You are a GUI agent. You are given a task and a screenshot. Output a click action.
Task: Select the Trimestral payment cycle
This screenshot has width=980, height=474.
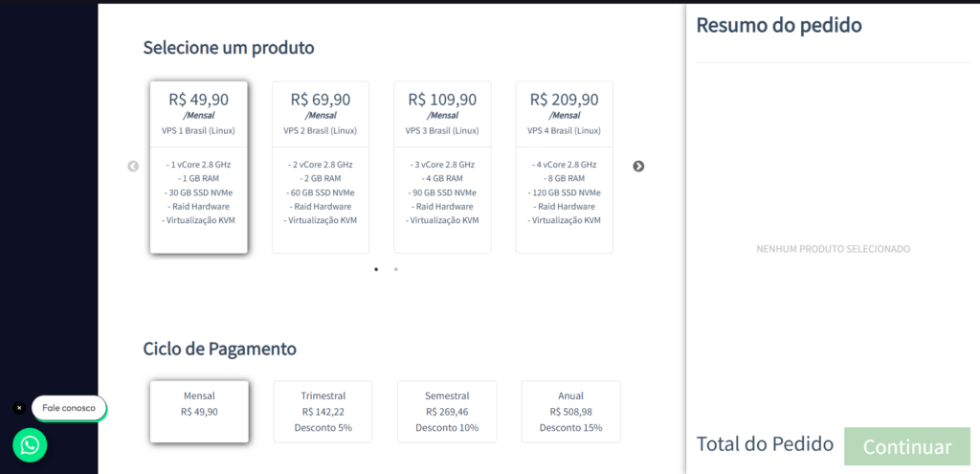pos(323,412)
